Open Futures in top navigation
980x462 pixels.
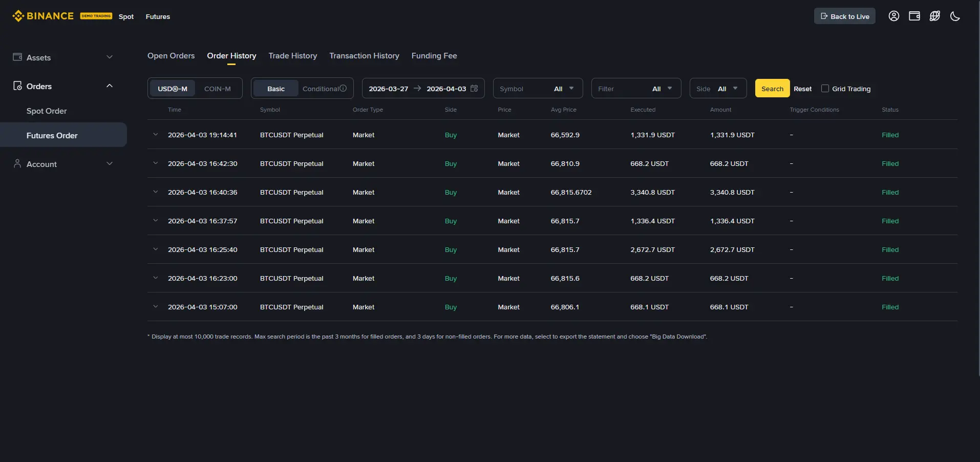tap(158, 16)
